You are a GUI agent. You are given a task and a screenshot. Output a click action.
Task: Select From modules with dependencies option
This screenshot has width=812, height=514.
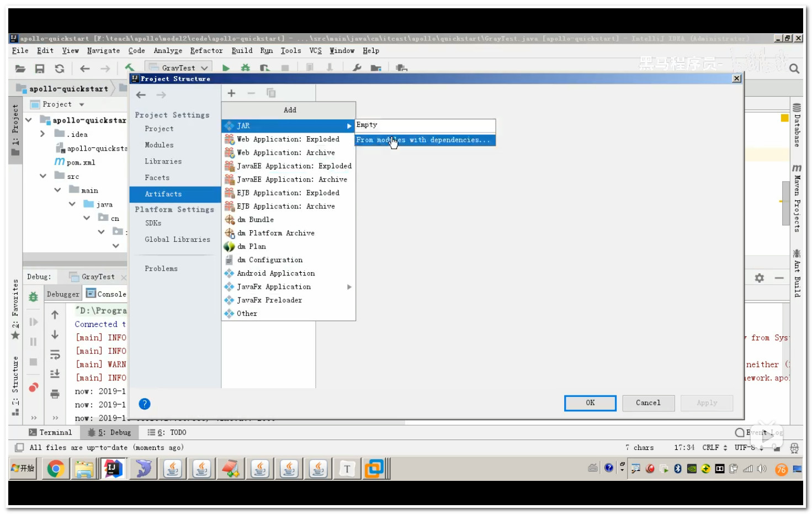[x=425, y=140]
